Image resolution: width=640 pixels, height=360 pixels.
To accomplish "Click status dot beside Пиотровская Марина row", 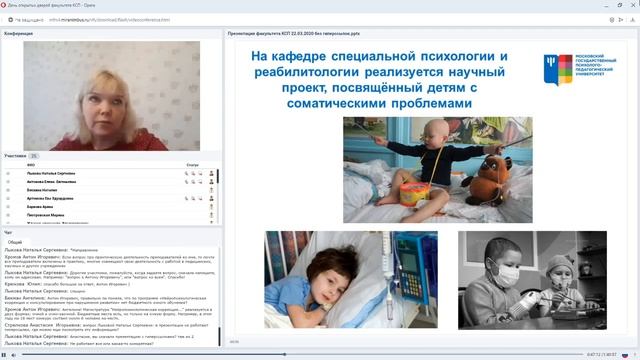I will 8,215.
